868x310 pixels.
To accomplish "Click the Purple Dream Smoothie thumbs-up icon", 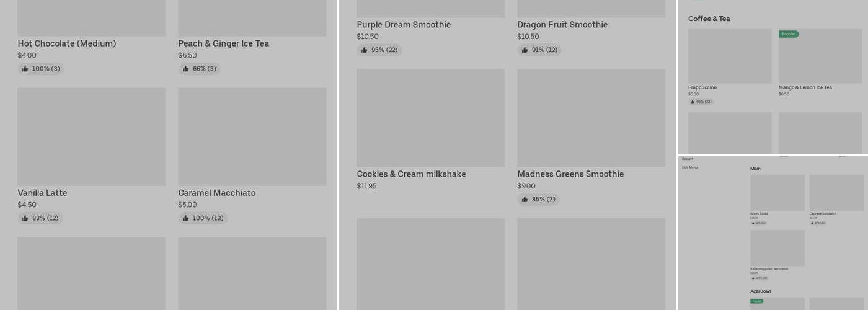I will tap(365, 50).
